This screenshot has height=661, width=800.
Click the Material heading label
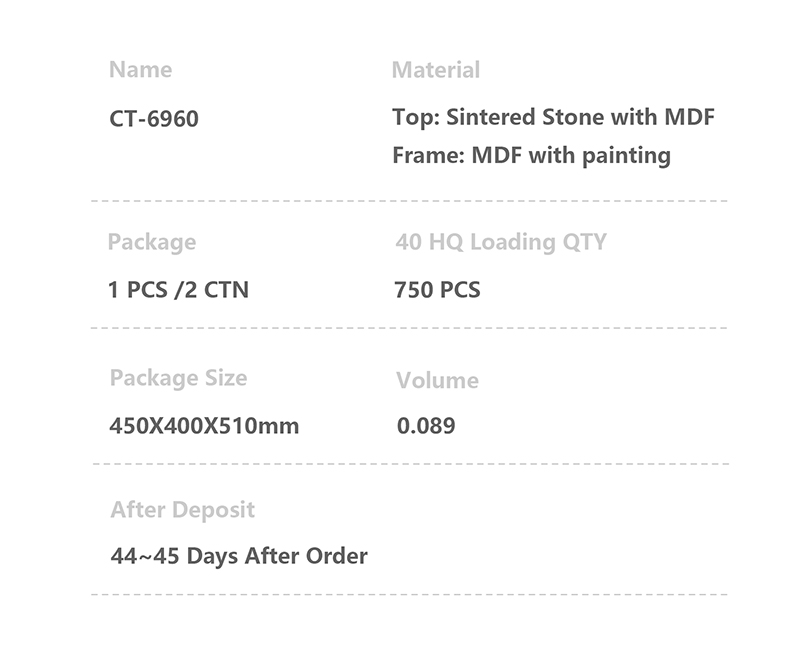pos(435,70)
